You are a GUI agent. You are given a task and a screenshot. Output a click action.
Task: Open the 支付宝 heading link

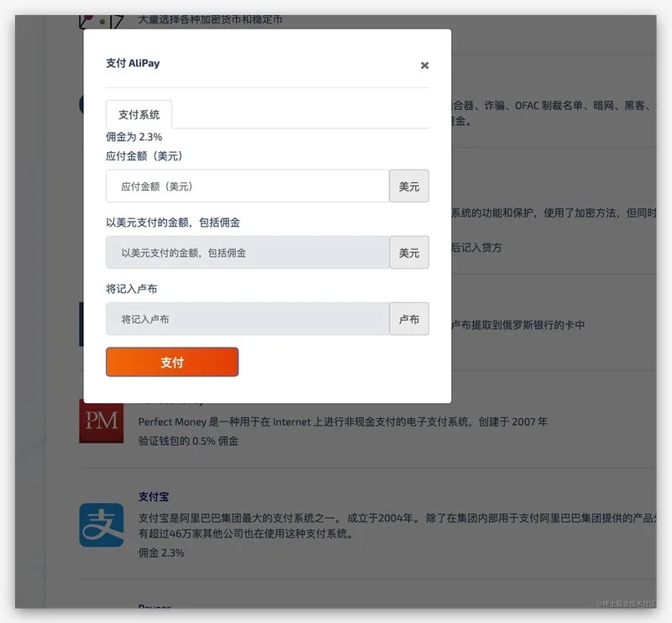point(154,496)
